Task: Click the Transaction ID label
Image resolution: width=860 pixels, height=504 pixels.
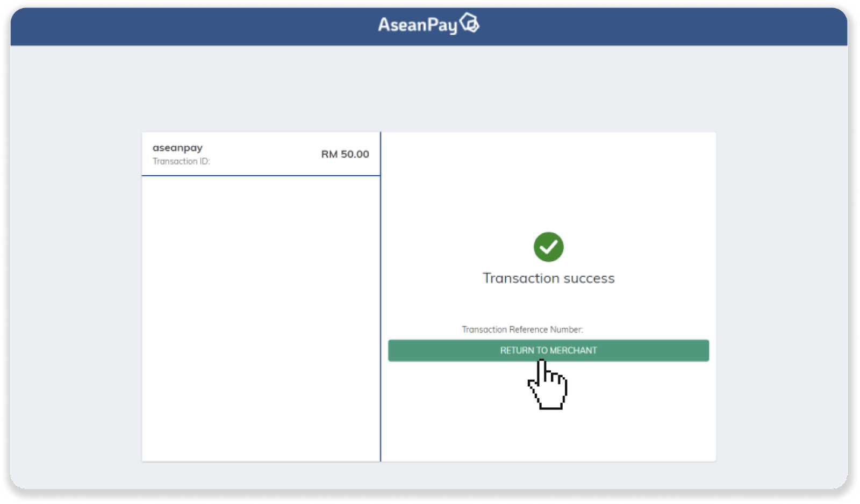Action: tap(181, 161)
